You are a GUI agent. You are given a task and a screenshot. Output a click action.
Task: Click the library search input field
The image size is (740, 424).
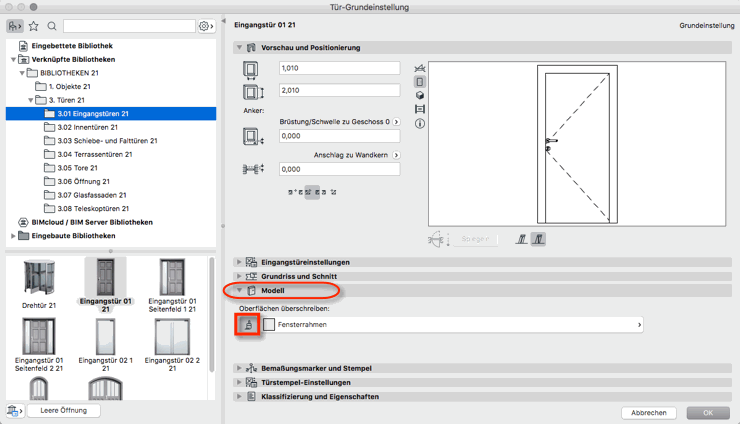(x=129, y=26)
